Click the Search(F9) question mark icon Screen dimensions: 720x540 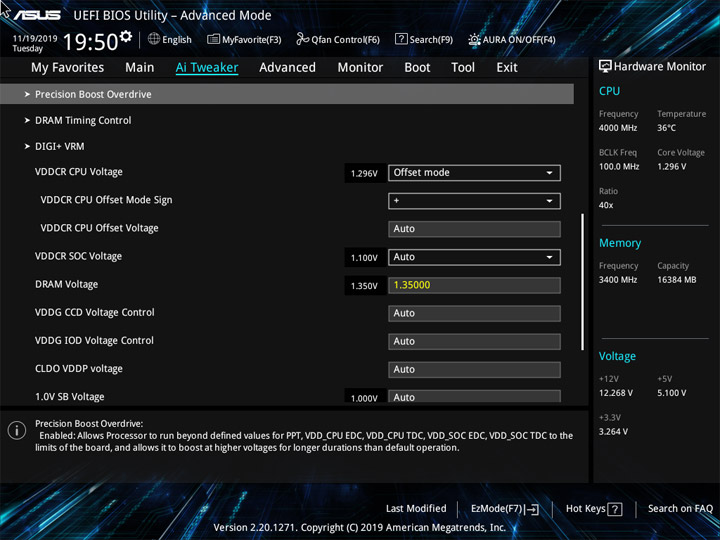[401, 39]
